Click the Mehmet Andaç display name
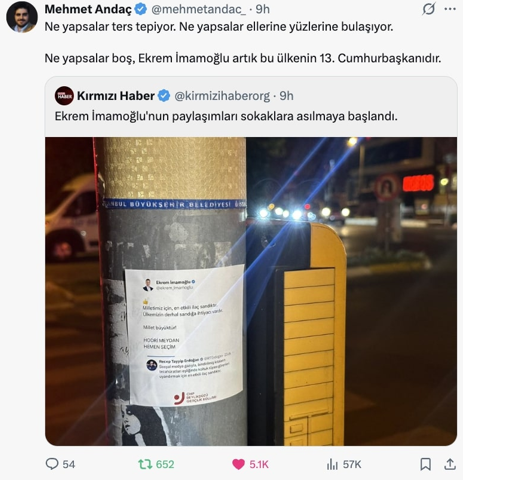This screenshot has width=513, height=488. 88,9
